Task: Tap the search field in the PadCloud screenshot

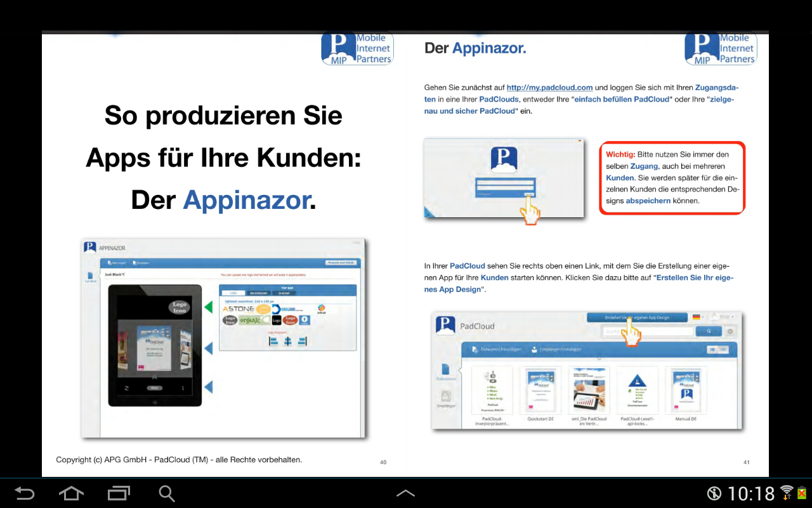Action: coord(647,331)
